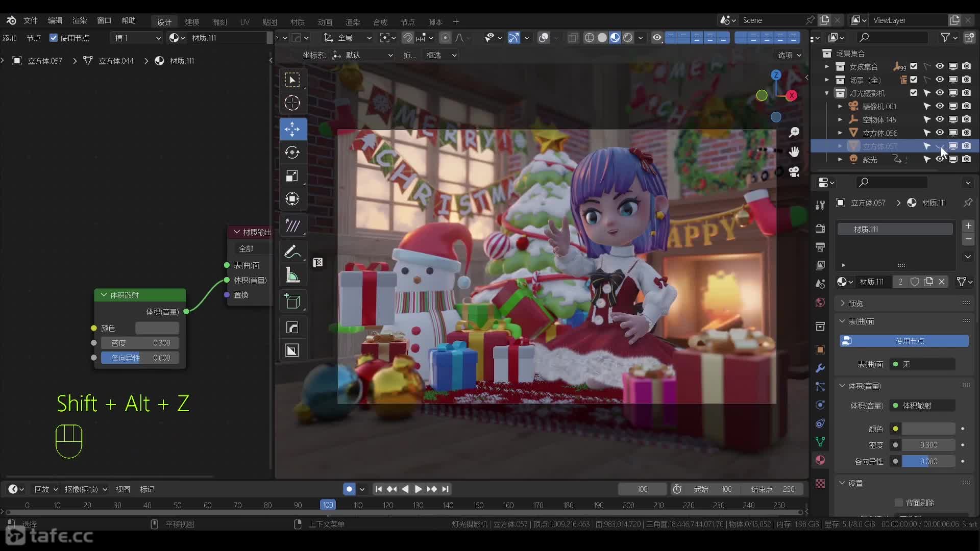This screenshot has height=551, width=980.
Task: Expand the 女孩集合 collection
Action: [x=827, y=66]
